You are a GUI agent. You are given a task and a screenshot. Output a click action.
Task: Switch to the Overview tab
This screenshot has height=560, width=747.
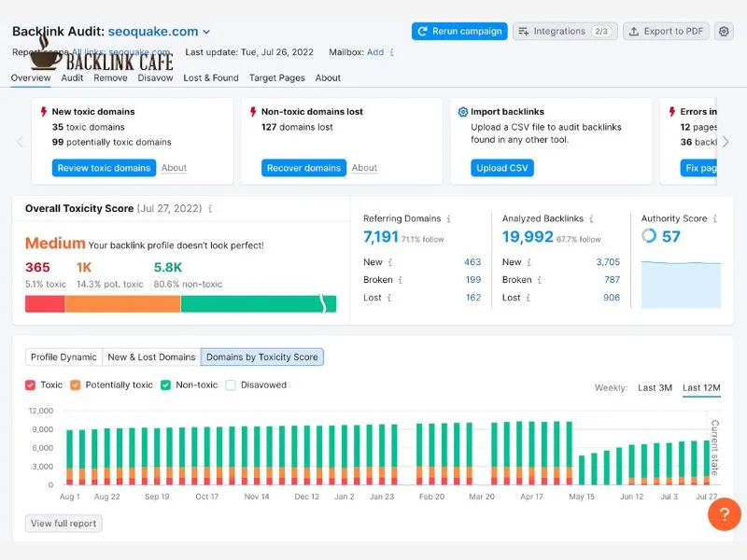tap(31, 77)
